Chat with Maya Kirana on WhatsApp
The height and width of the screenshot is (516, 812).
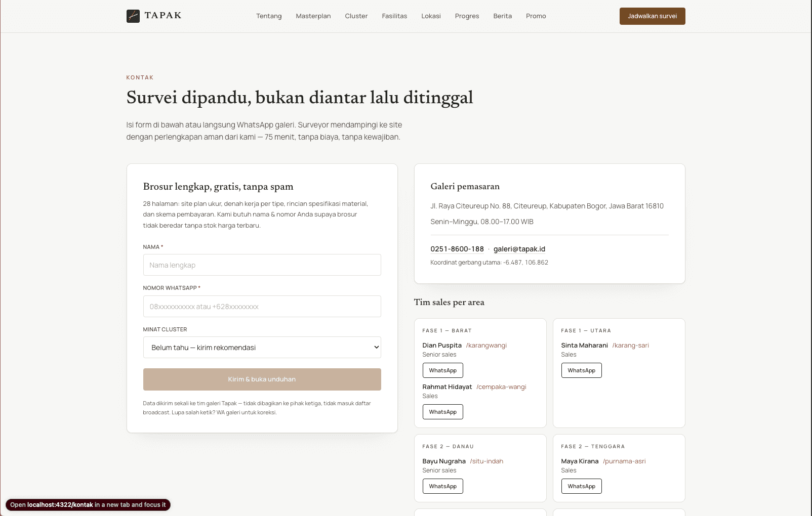click(582, 486)
